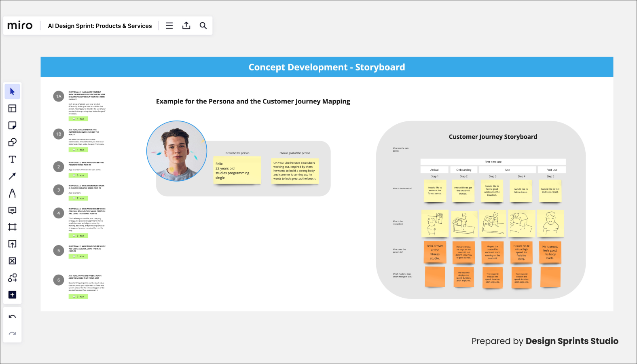This screenshot has width=637, height=364.
Task: Open the Upload tool
Action: click(x=12, y=244)
